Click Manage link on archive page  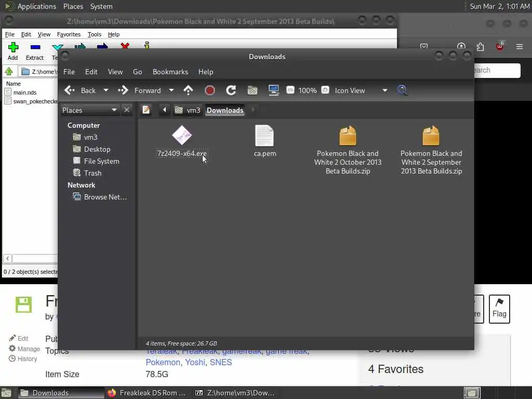(24, 349)
